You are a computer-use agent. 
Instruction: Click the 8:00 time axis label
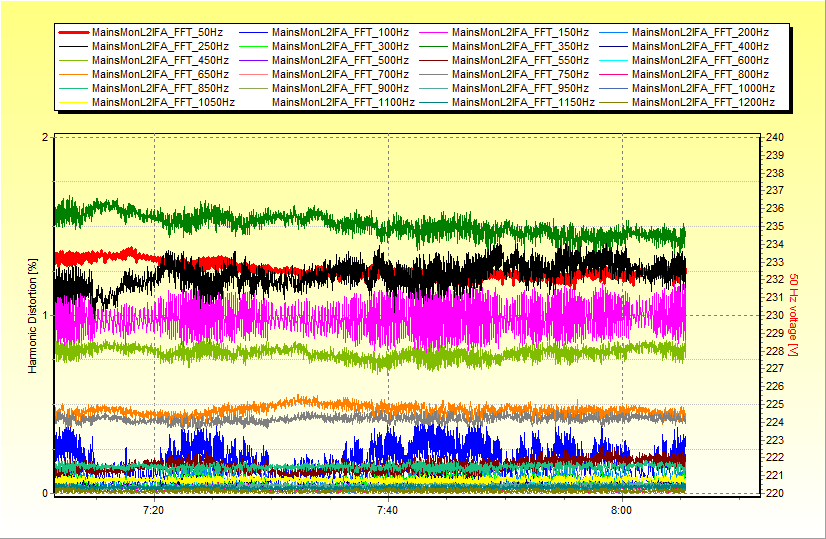[622, 510]
